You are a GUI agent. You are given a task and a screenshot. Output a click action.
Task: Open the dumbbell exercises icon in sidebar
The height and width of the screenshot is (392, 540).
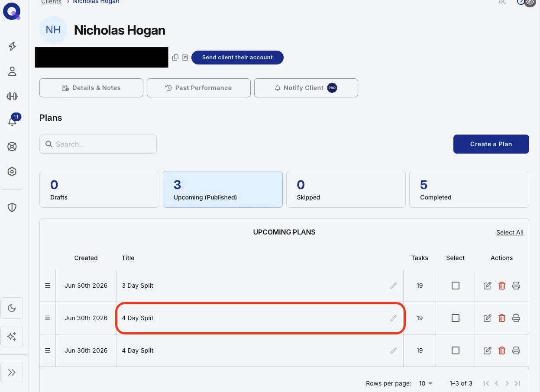click(12, 96)
